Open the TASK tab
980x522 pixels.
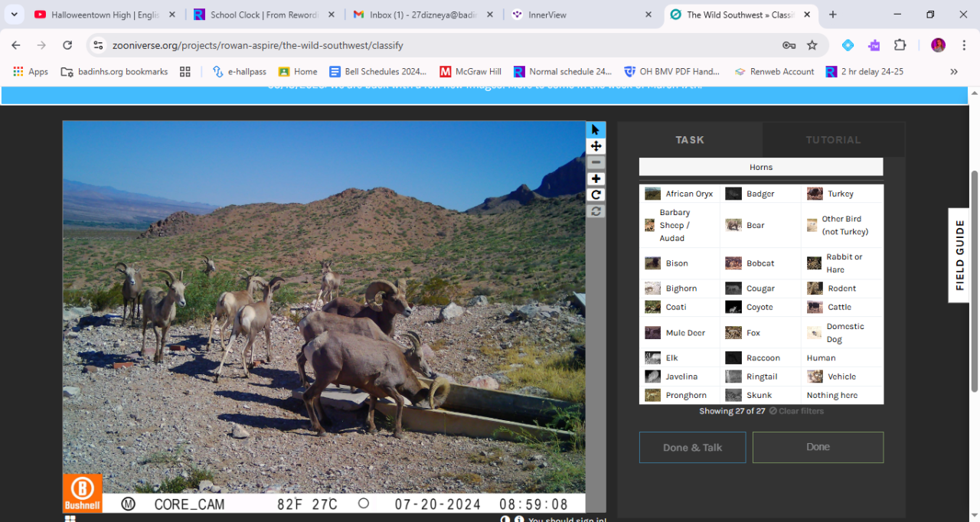690,140
